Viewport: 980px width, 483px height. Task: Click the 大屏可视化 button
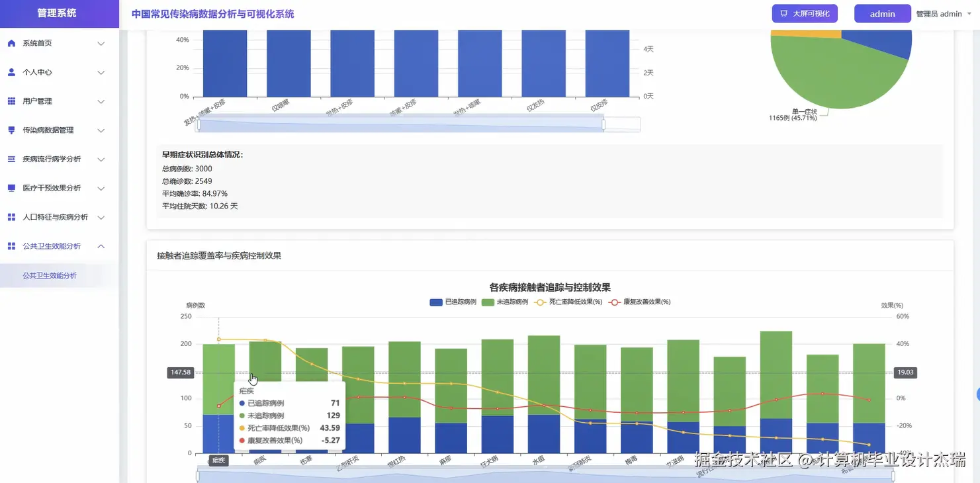pos(805,13)
